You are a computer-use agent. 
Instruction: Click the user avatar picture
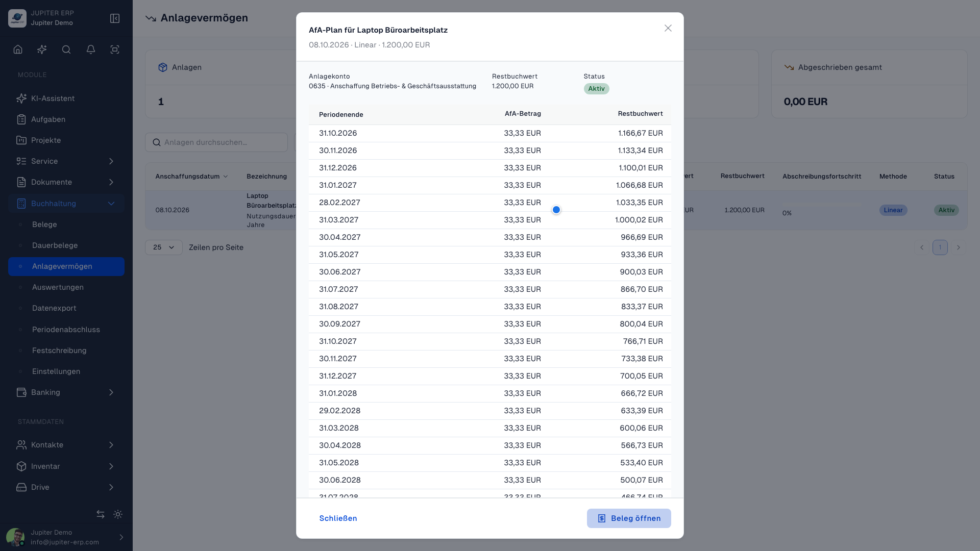(15, 537)
